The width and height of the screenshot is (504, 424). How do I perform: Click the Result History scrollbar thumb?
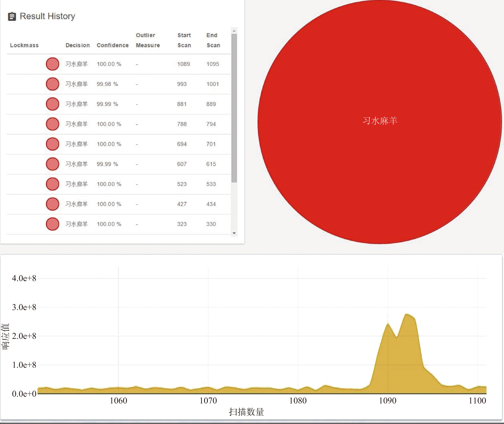click(x=234, y=108)
